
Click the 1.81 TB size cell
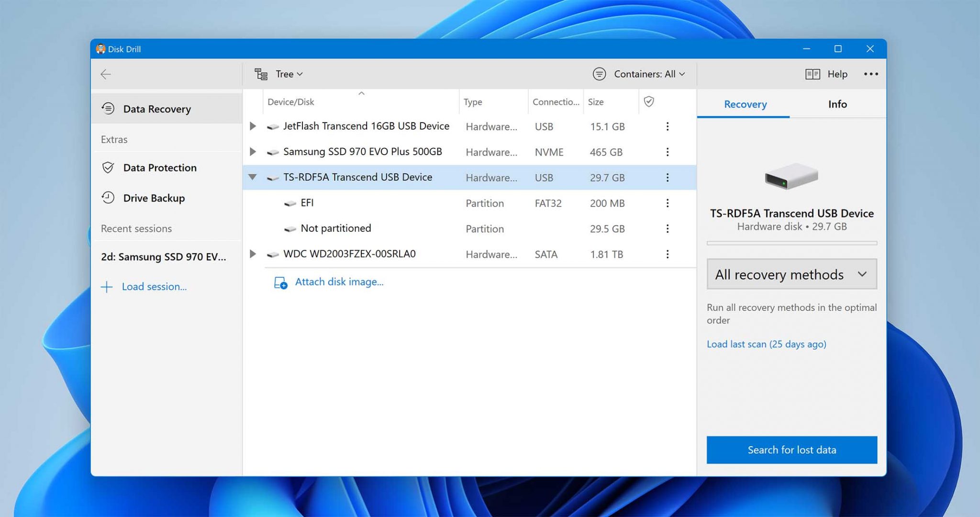(606, 255)
